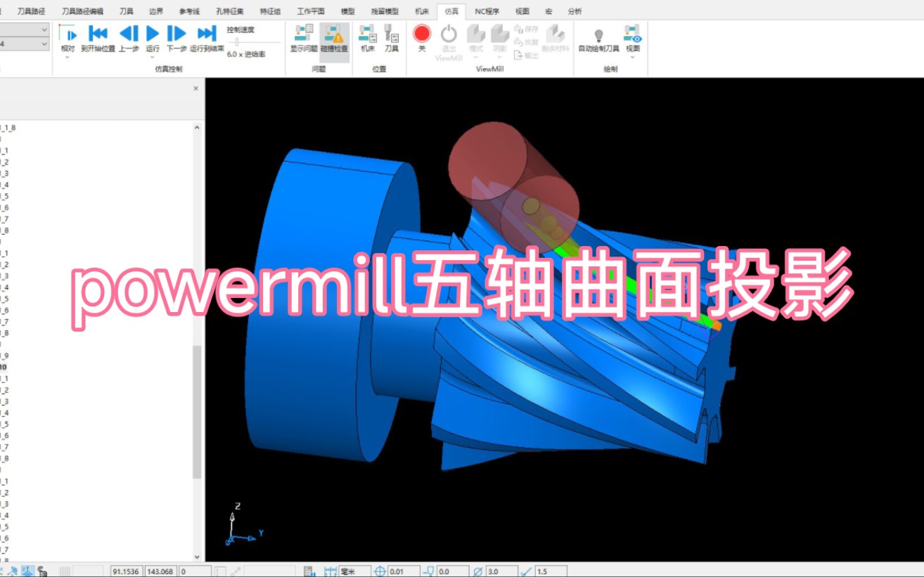
Task: Expand the dropdown arrow under 相对
Action: click(x=68, y=57)
